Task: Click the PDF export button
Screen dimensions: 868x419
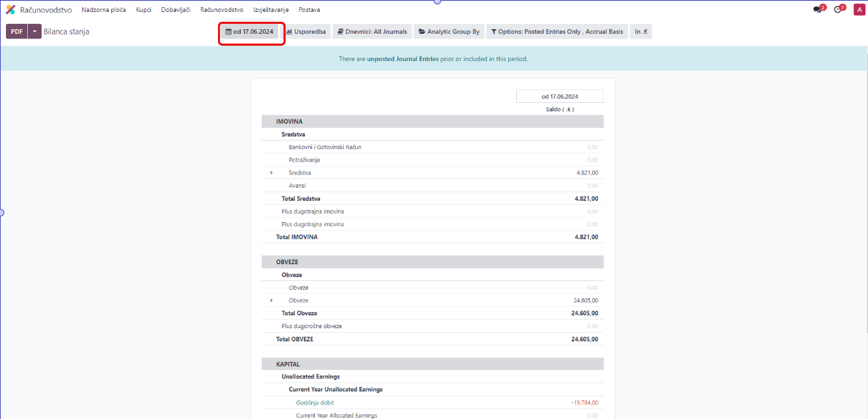Action: pos(17,32)
